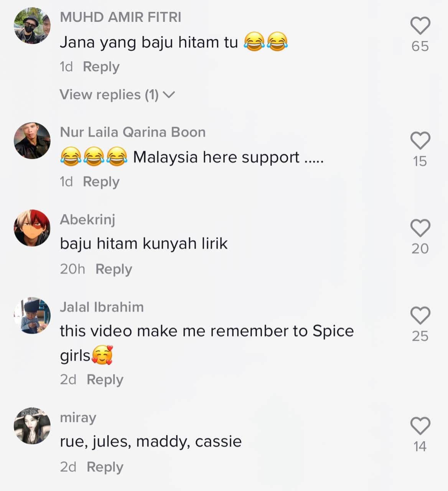Open the Abekrinj username link

click(87, 219)
